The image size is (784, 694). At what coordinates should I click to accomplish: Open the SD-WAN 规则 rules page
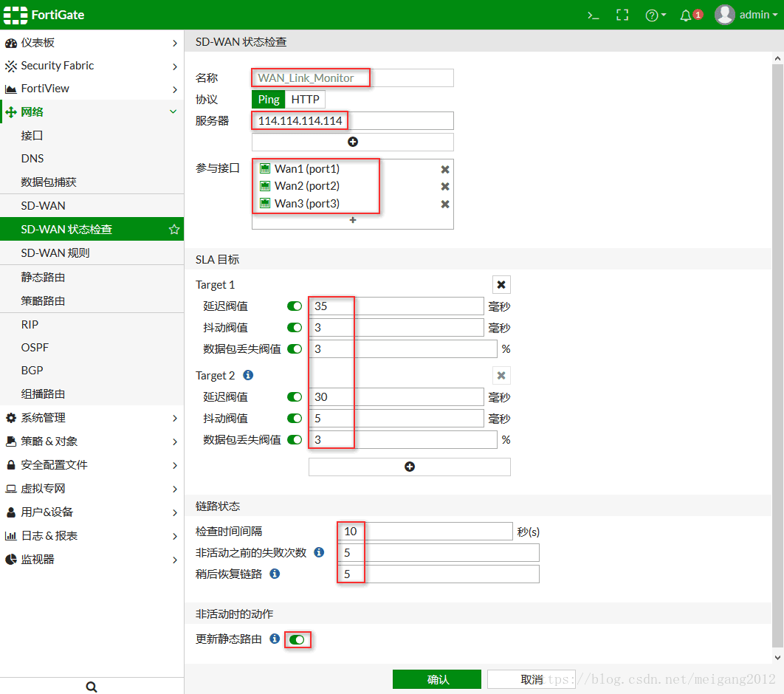[x=92, y=253]
